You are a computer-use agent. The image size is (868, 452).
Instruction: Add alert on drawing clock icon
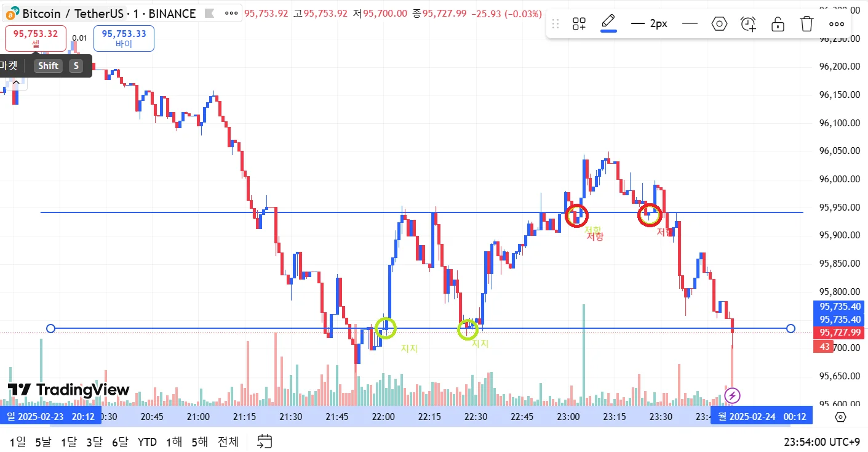tap(748, 24)
